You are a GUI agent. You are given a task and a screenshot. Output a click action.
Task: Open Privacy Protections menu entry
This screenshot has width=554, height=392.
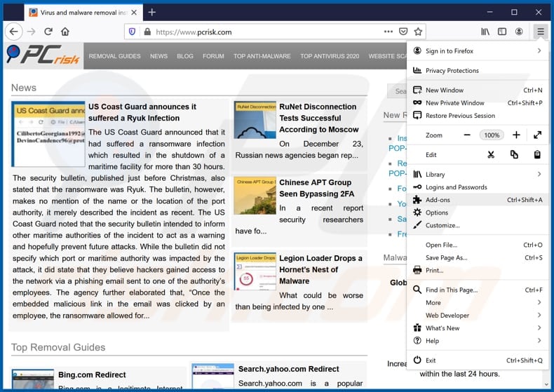[x=478, y=71]
